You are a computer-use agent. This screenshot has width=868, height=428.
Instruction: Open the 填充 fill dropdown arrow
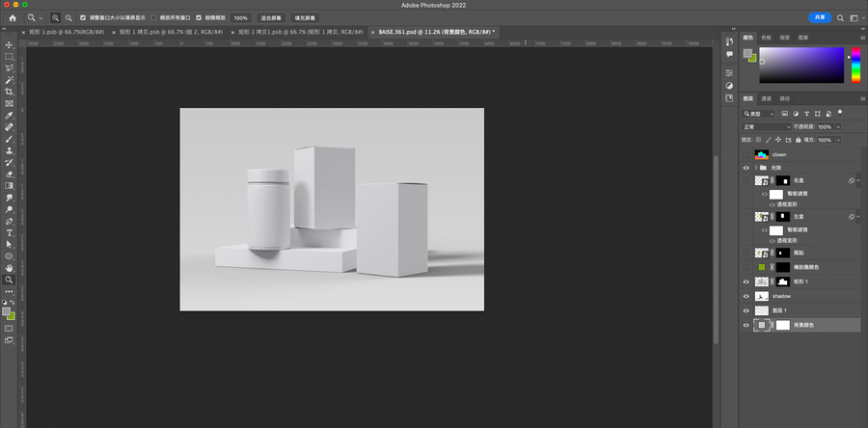[x=838, y=141]
